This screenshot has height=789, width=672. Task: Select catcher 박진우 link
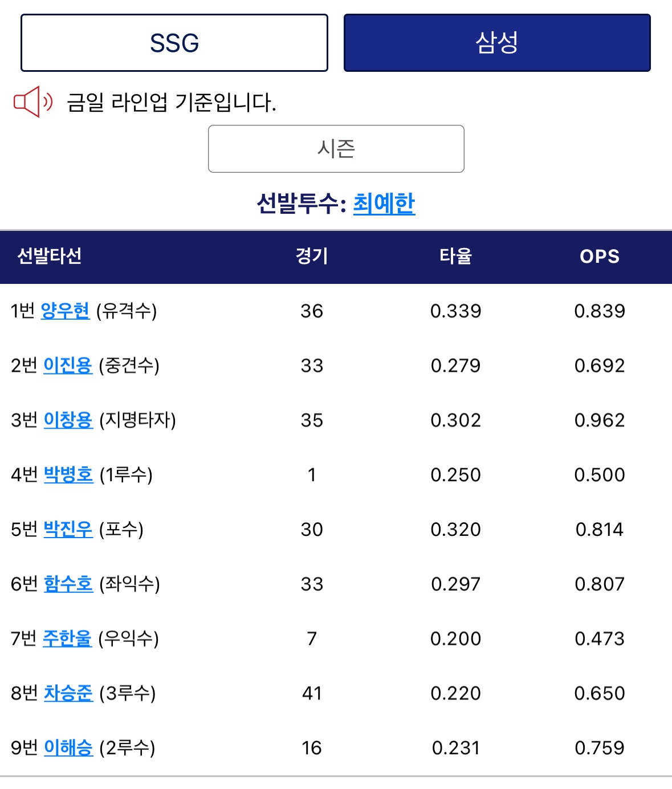(x=68, y=529)
